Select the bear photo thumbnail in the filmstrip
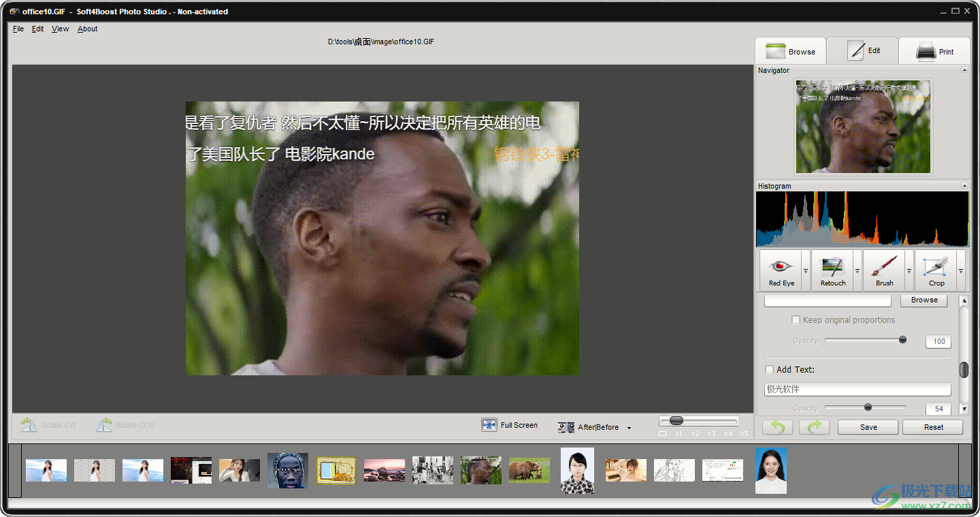The height and width of the screenshot is (517, 980). [x=529, y=470]
